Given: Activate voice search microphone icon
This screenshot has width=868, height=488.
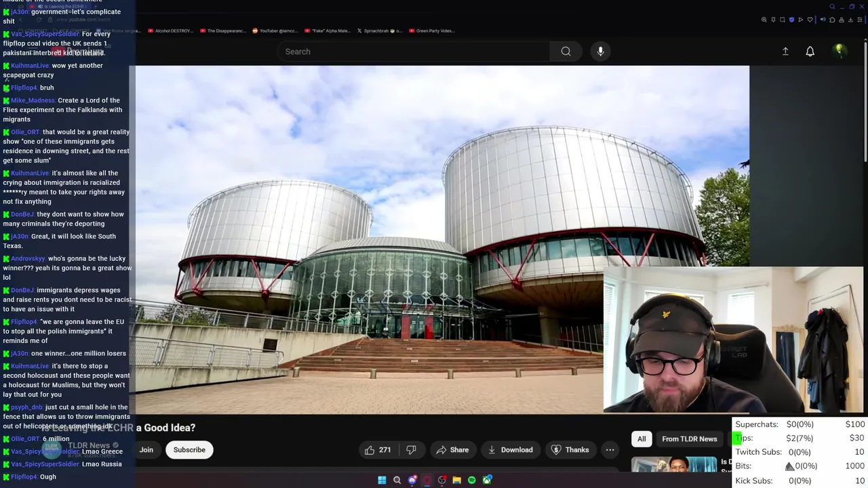Looking at the screenshot, I should click(x=600, y=52).
